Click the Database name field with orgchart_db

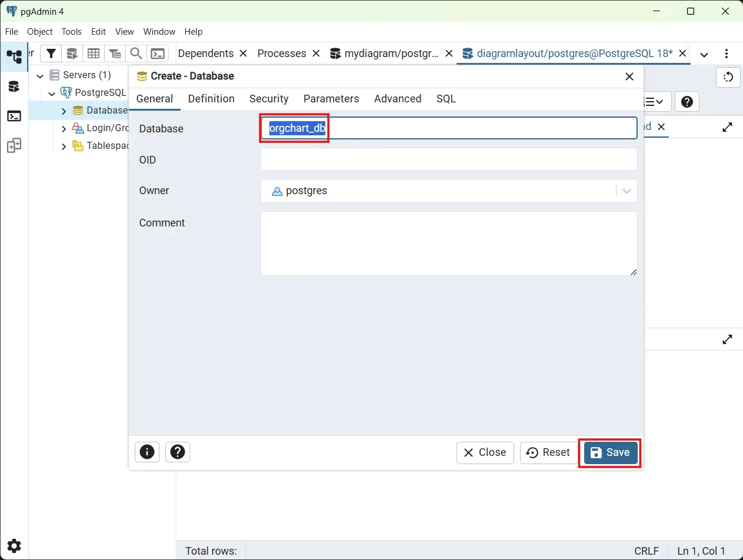tap(449, 128)
